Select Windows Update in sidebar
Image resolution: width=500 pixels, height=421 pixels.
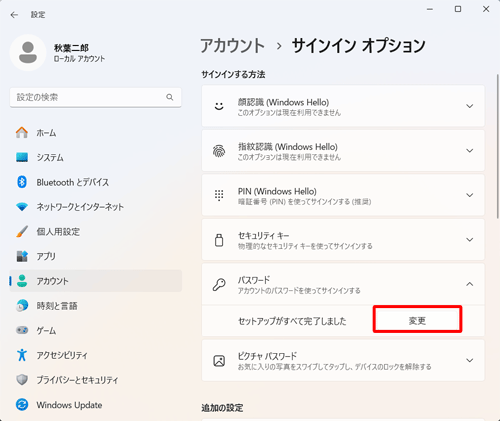[x=96, y=405]
